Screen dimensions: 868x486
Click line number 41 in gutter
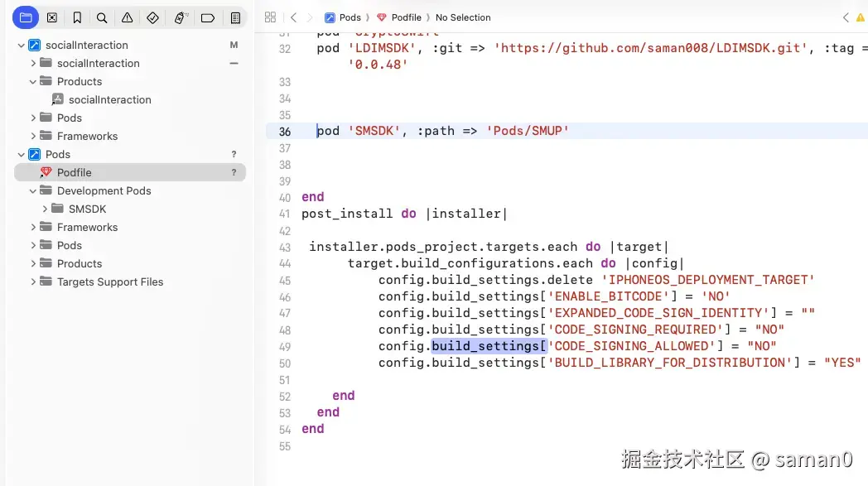click(285, 214)
